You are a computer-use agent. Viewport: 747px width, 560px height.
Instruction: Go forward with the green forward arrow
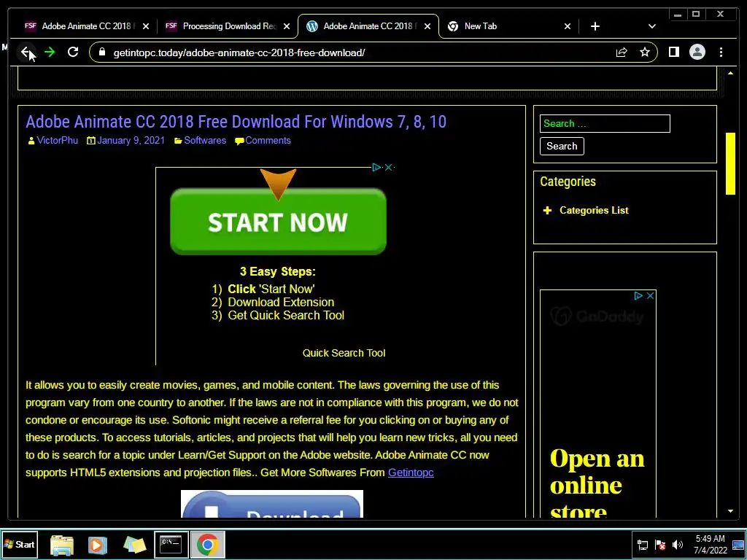[x=50, y=52]
